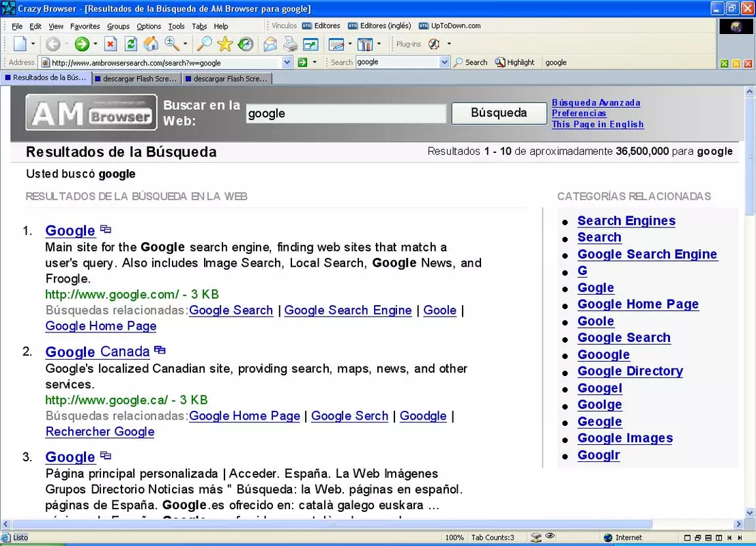Open the Tabs menu

199,26
